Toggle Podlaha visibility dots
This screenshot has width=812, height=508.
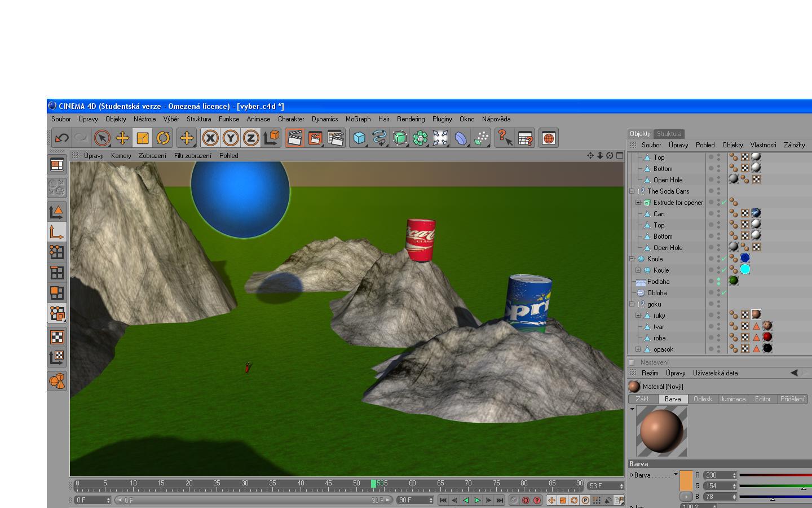718,281
